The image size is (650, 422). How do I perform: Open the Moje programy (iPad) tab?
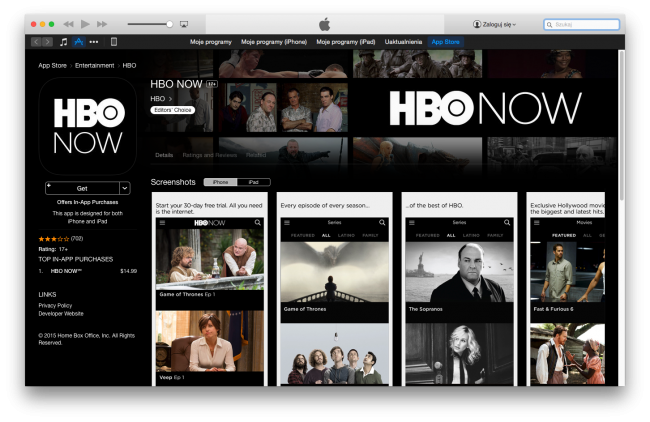point(346,42)
